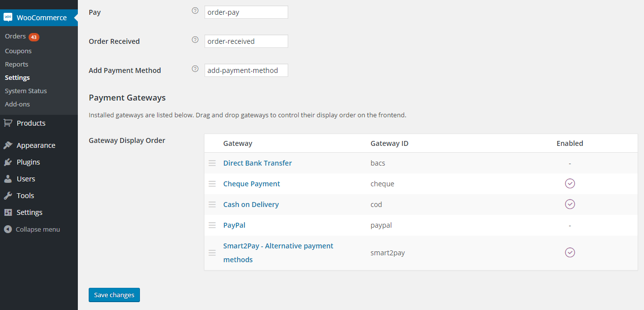The image size is (644, 310).
Task: Click the enabled checkmark for Smart2Pay gateway
Action: coord(570,252)
